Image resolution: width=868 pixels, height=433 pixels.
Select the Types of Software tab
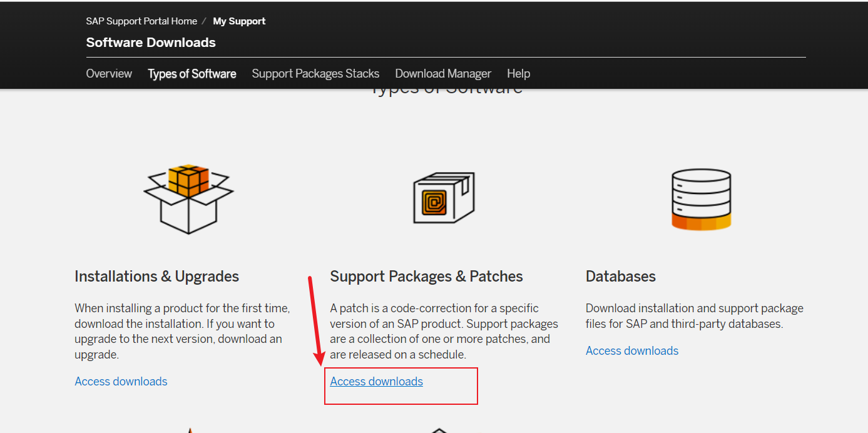[x=192, y=74]
